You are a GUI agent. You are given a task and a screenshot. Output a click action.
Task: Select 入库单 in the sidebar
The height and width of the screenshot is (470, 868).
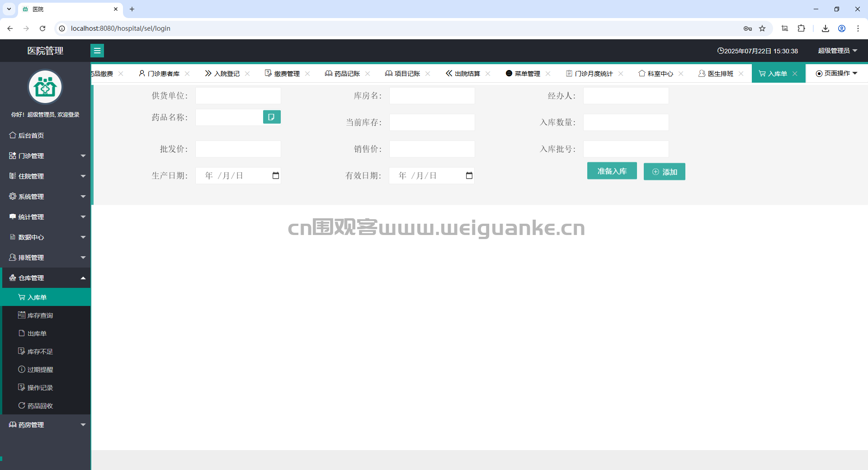(45, 297)
